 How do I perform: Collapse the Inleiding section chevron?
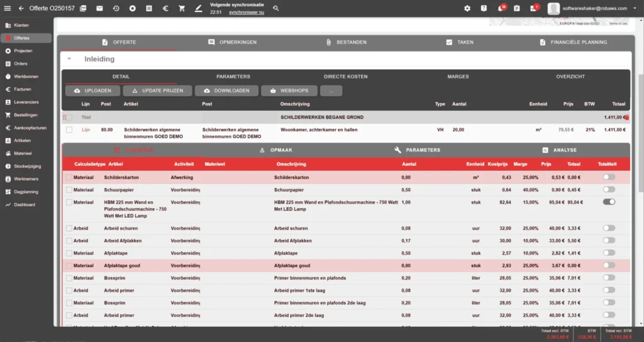(x=69, y=58)
